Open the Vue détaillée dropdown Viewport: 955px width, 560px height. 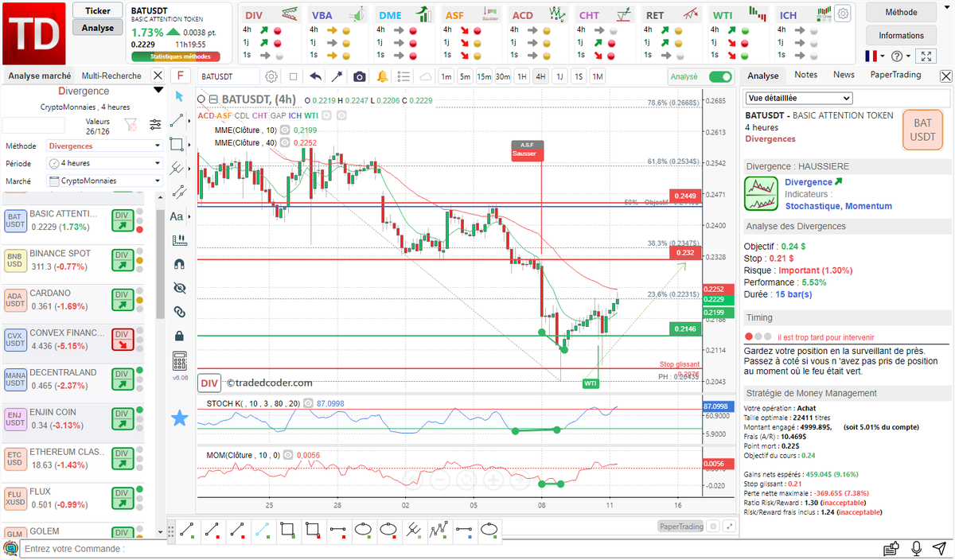(799, 99)
